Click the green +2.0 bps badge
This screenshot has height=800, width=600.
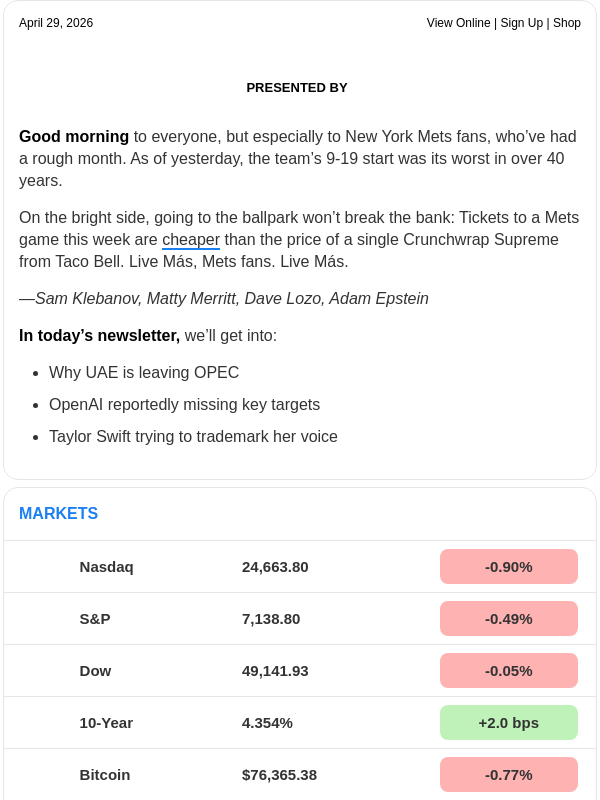(508, 723)
